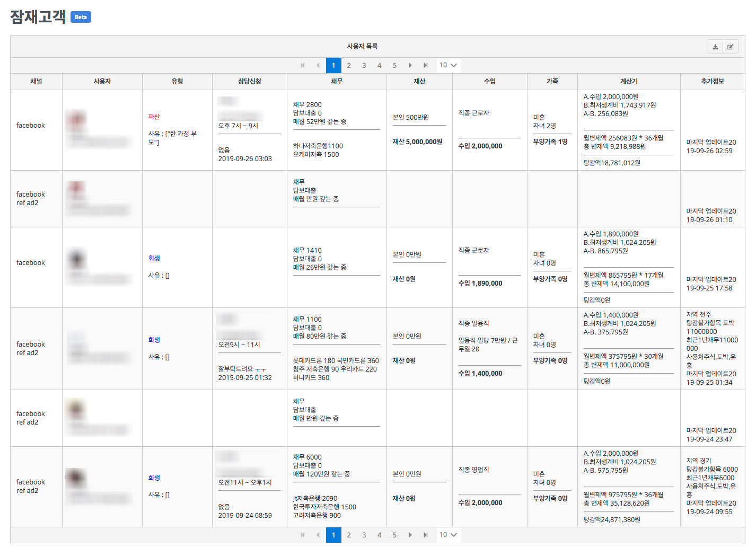This screenshot has height=556, width=756.
Task: Click top paginator previous page arrow
Action: [318, 65]
